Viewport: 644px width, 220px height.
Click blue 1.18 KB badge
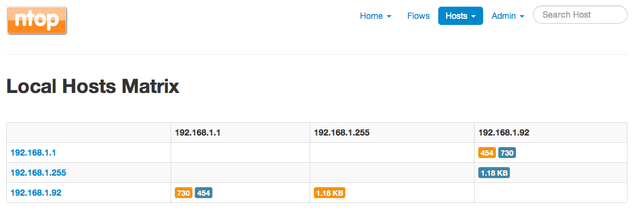[493, 173]
